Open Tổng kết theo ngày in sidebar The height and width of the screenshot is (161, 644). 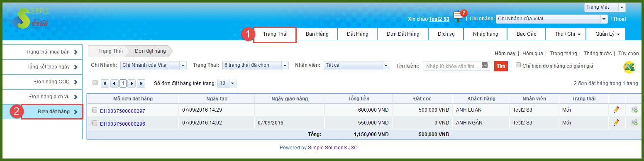[x=42, y=67]
